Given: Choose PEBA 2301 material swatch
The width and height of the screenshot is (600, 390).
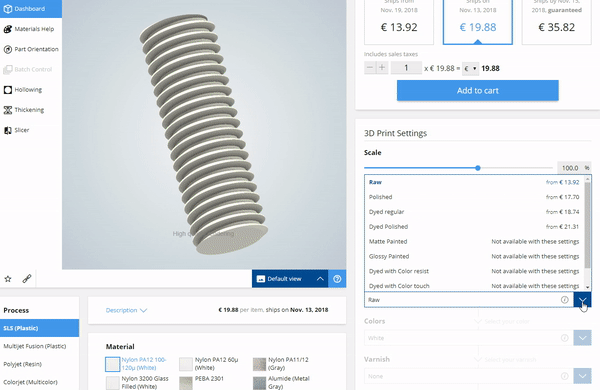Looking at the screenshot, I should (x=186, y=383).
